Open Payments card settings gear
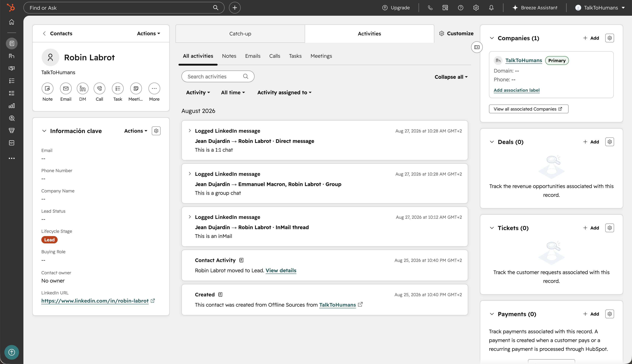The width and height of the screenshot is (632, 364). coord(610,314)
